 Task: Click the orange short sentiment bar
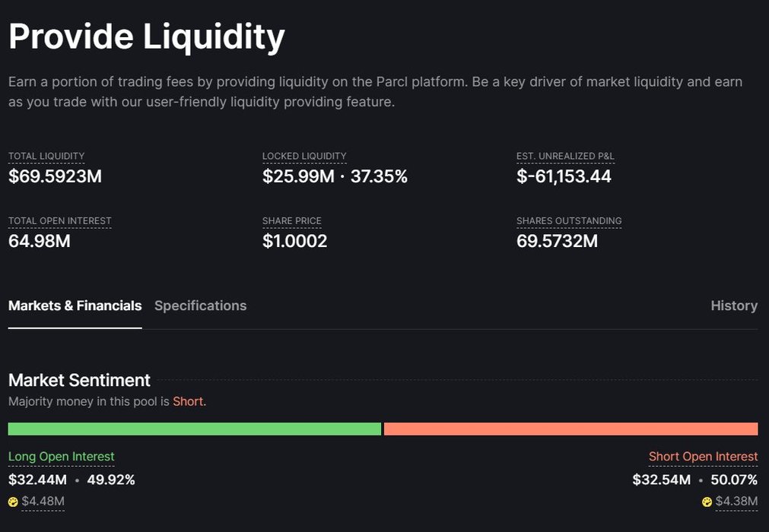(x=570, y=429)
